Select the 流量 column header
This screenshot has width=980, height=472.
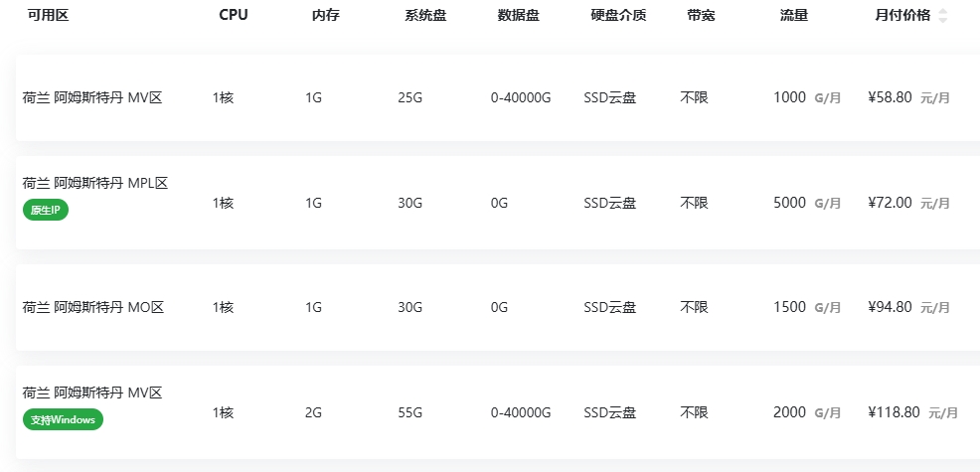[794, 15]
